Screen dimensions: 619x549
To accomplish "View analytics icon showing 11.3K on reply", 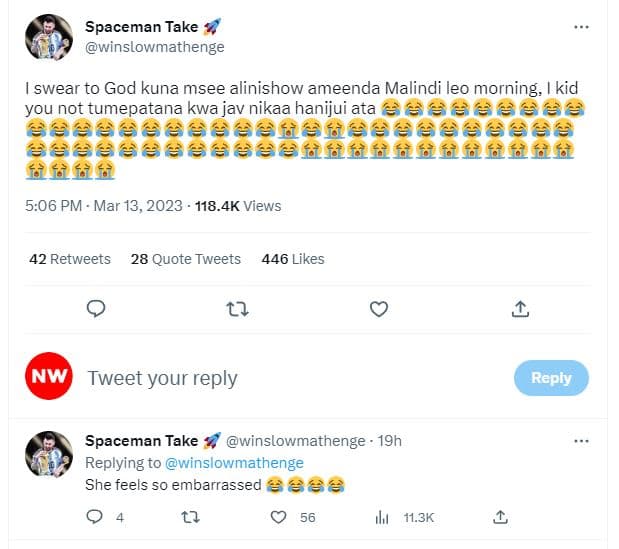I will tap(381, 517).
